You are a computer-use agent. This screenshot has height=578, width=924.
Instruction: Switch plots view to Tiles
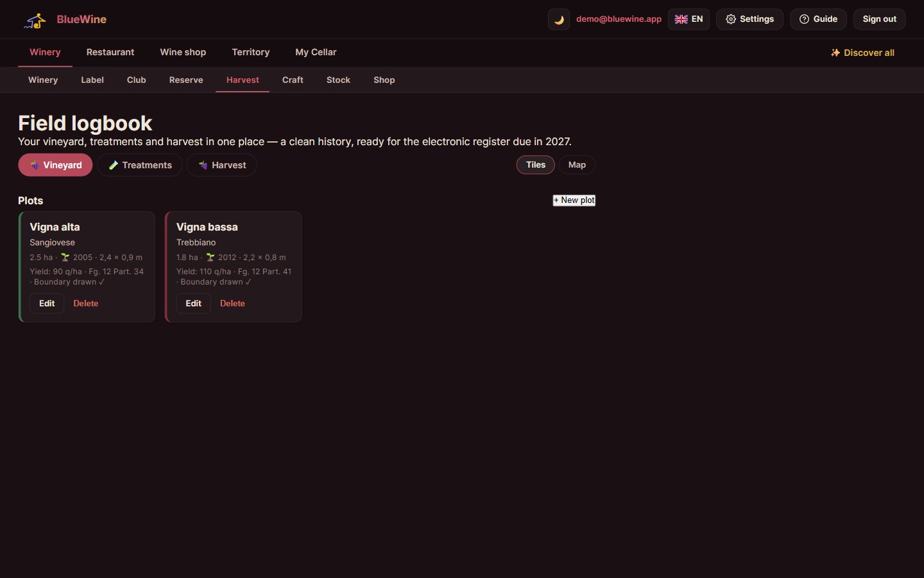click(536, 165)
